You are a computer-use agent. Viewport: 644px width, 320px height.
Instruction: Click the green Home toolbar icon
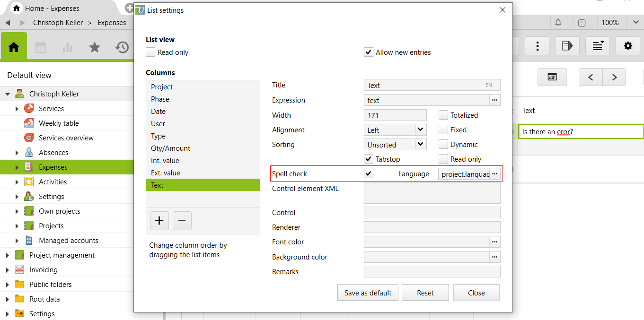[x=14, y=47]
